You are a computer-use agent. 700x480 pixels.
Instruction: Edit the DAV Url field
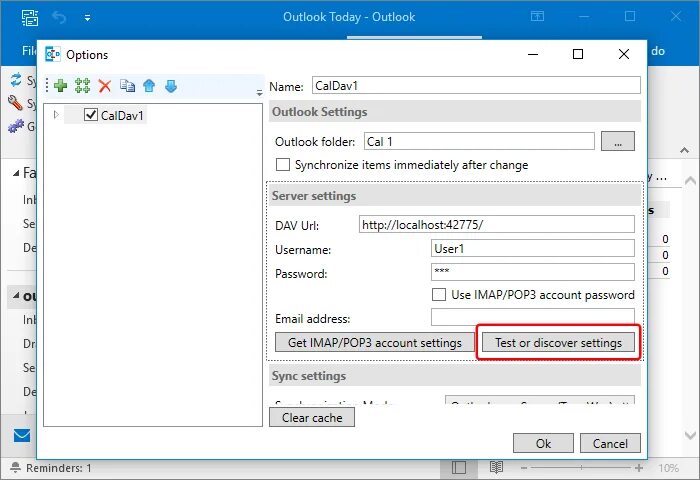pos(496,224)
